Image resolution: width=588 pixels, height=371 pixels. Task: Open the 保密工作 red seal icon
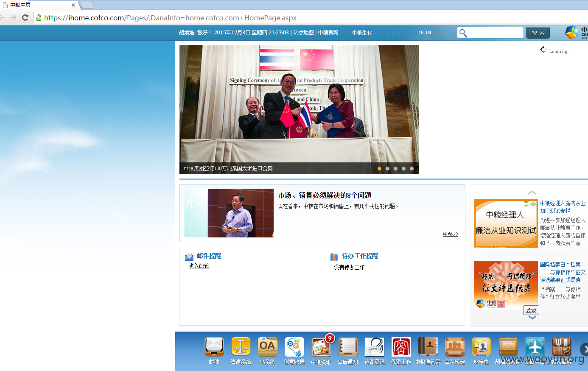pos(401,347)
